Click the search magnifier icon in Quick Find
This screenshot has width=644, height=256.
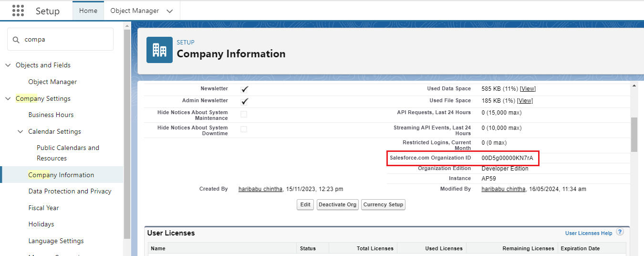tap(16, 40)
